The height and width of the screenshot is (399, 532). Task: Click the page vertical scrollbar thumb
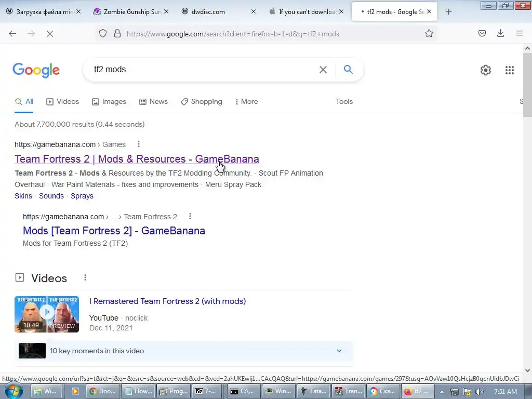(527, 84)
